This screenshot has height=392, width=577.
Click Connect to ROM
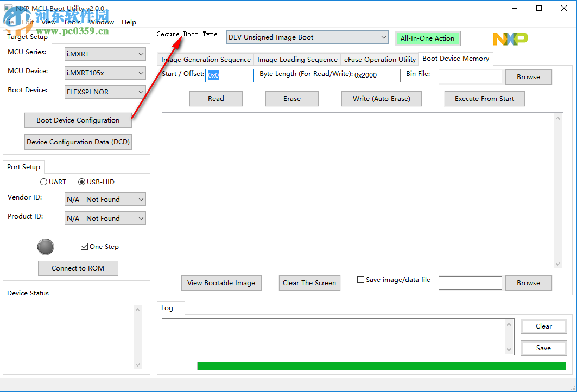(x=78, y=268)
